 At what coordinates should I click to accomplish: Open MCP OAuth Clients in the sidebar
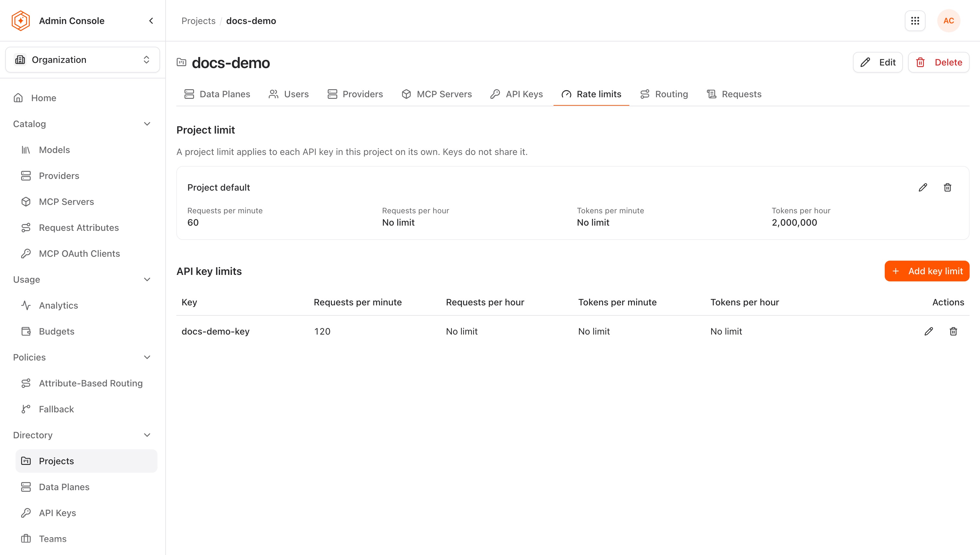tap(86, 254)
